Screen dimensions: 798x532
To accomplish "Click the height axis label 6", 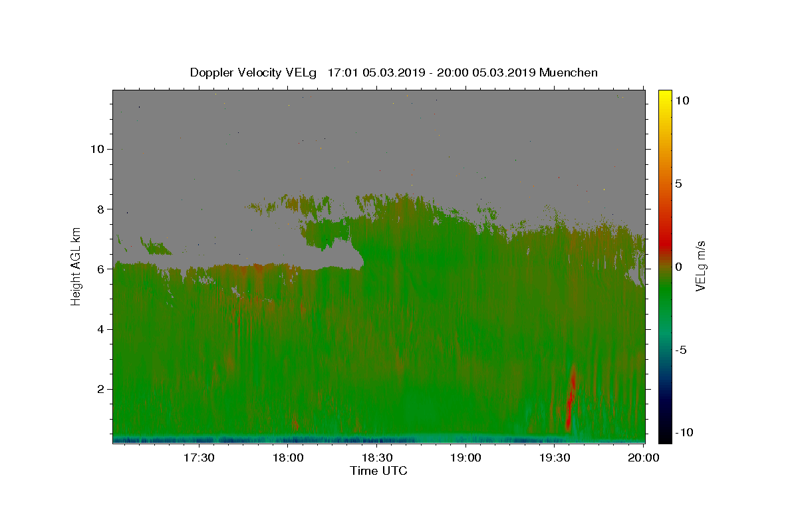I will (100, 269).
